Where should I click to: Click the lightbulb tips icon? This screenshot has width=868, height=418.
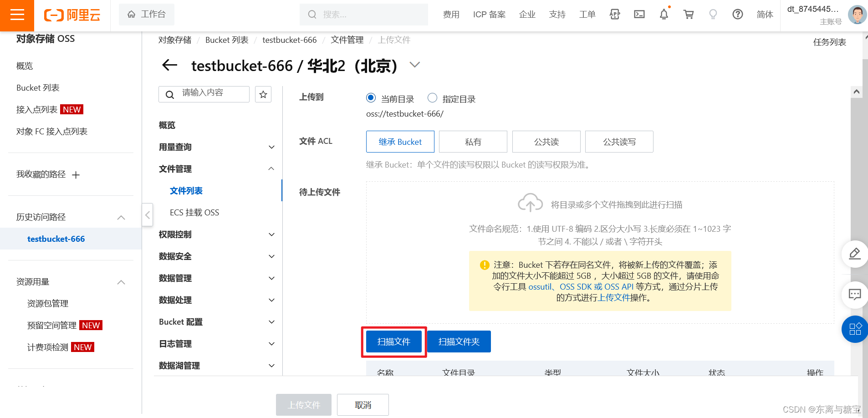pos(713,15)
